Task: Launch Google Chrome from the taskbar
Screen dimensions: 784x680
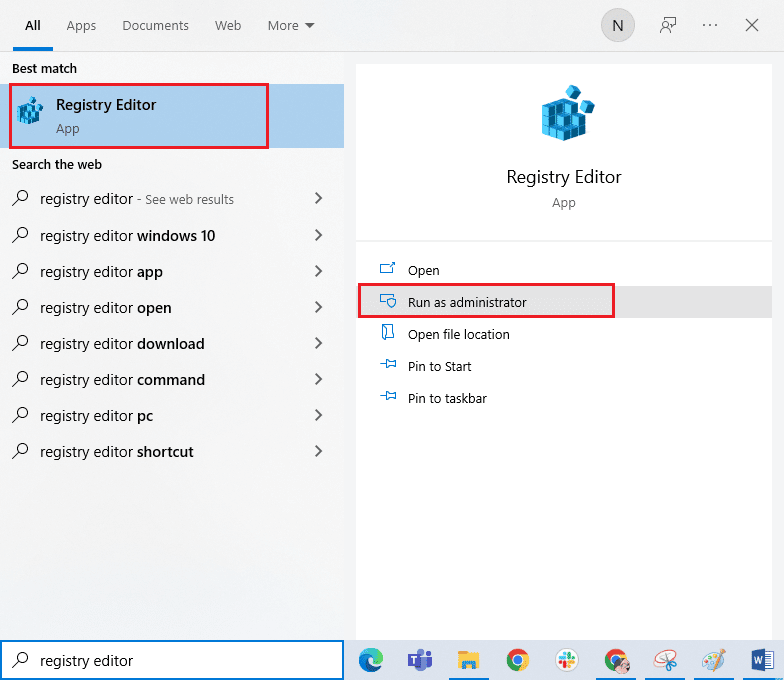Action: point(518,660)
